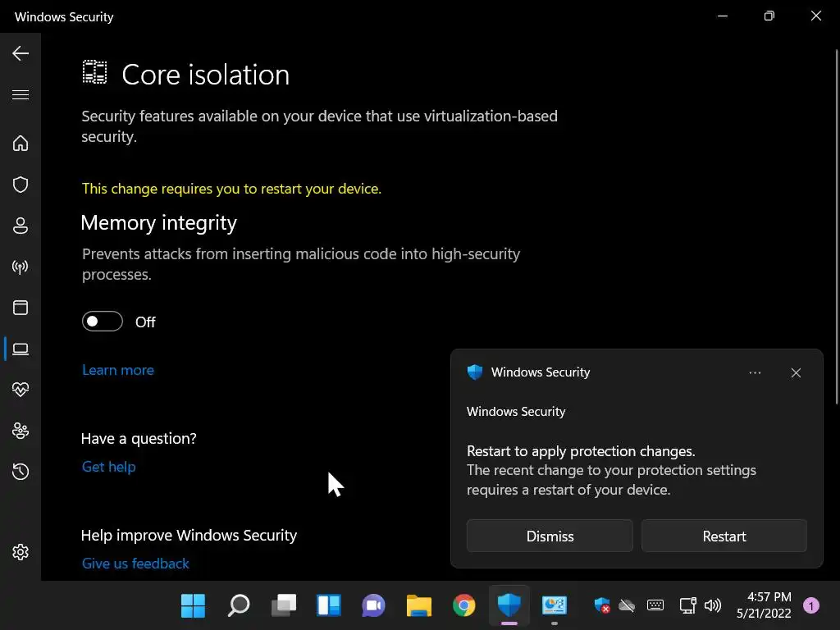The height and width of the screenshot is (630, 840).
Task: Click the Get help link
Action: point(109,467)
